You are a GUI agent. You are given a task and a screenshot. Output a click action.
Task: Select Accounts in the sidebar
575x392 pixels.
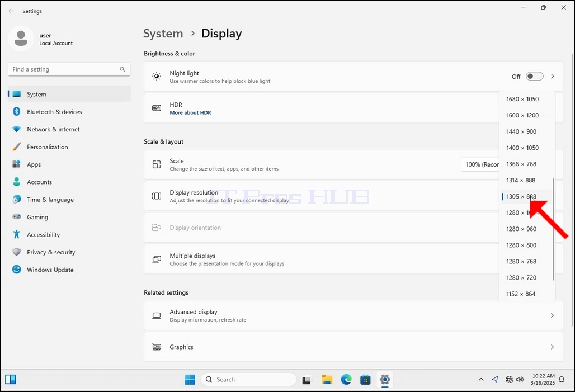(69, 182)
